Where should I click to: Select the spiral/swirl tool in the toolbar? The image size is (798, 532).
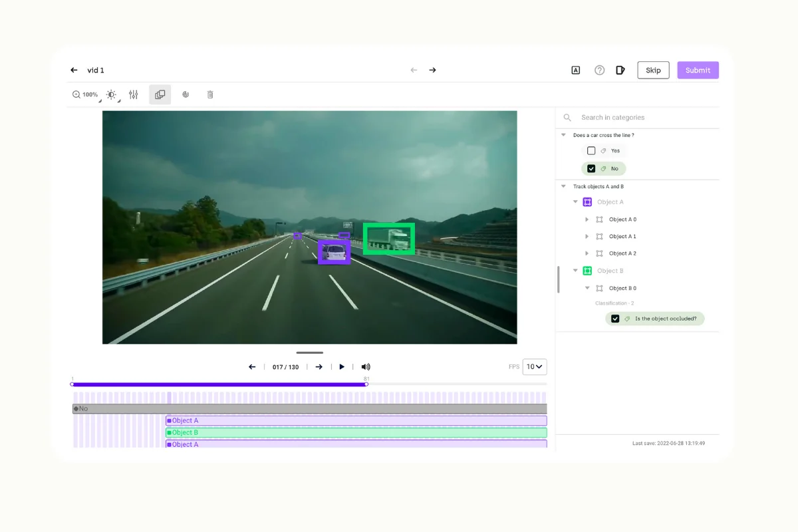click(x=186, y=94)
